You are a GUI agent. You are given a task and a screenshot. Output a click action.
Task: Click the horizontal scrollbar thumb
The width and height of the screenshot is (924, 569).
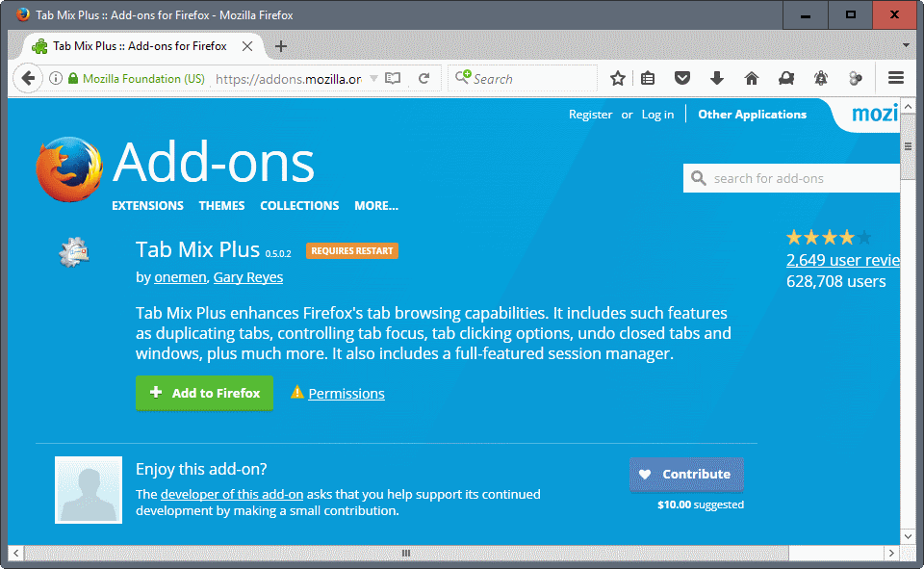point(406,553)
